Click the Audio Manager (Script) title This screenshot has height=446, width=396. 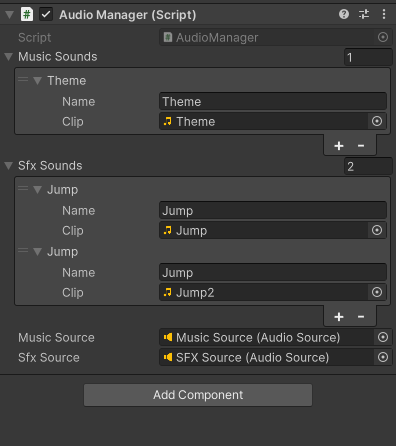128,15
